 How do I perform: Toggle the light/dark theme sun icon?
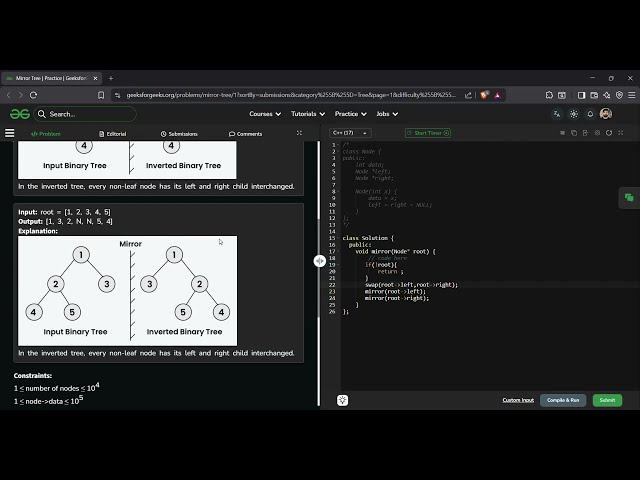[573, 114]
